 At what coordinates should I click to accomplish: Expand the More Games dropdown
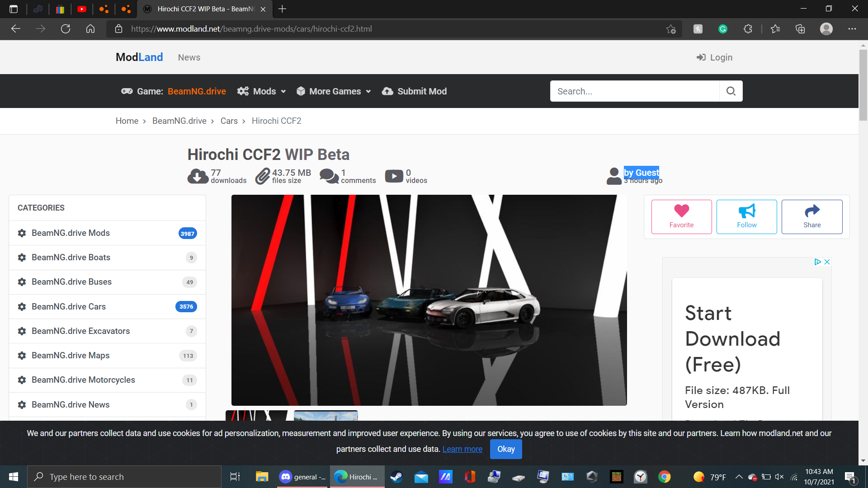point(334,91)
